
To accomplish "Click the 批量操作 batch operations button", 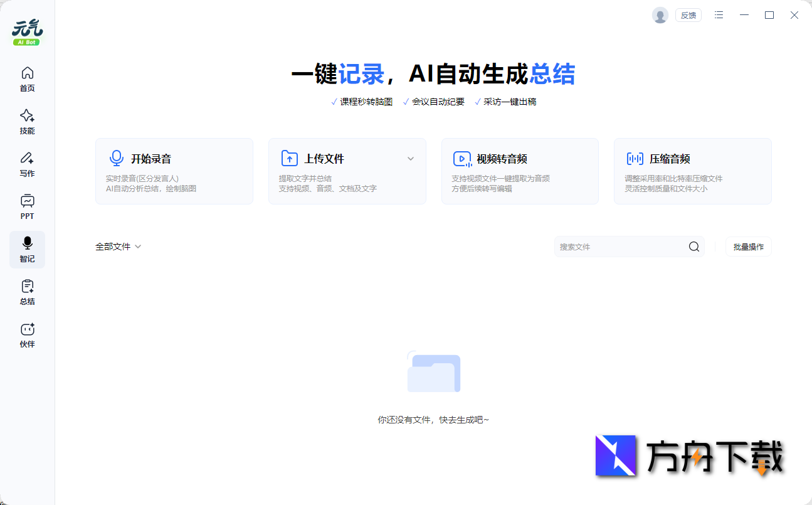I will point(748,247).
